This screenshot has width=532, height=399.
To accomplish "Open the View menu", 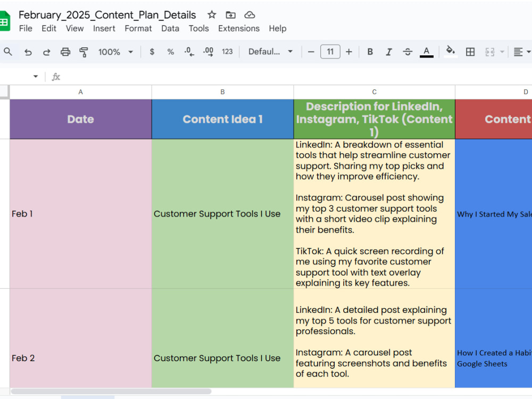I will (74, 29).
